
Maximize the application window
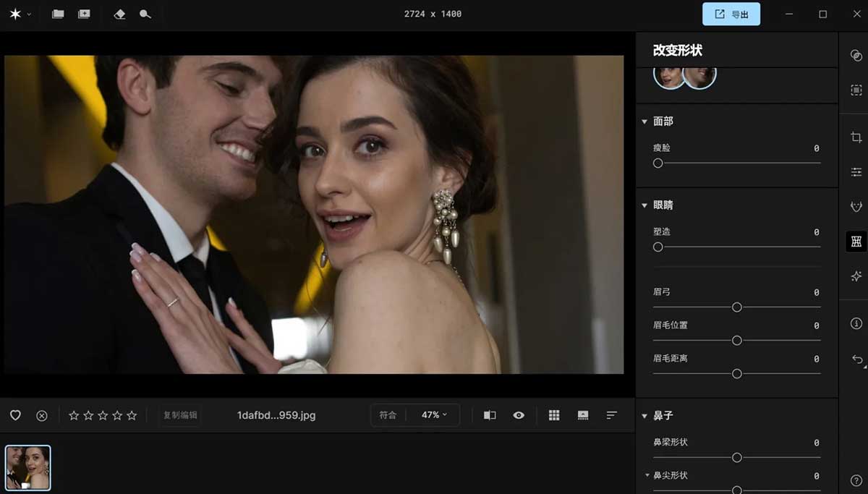click(x=822, y=14)
